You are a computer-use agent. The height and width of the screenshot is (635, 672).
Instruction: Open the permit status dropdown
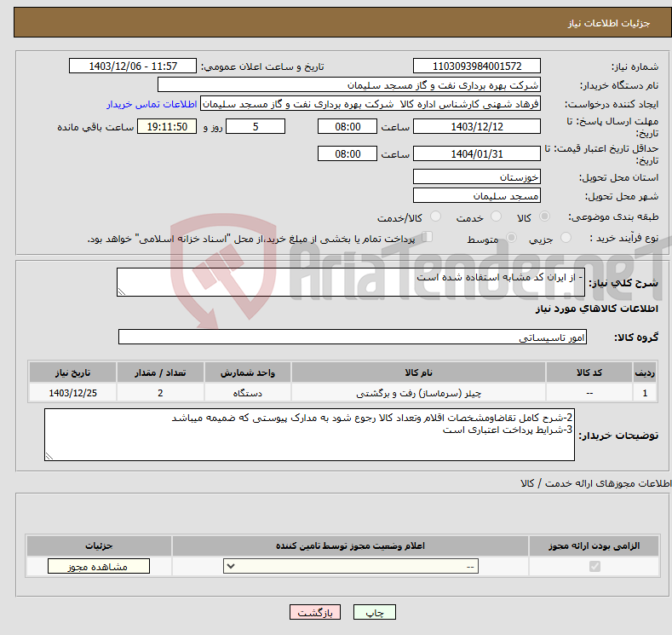[351, 567]
